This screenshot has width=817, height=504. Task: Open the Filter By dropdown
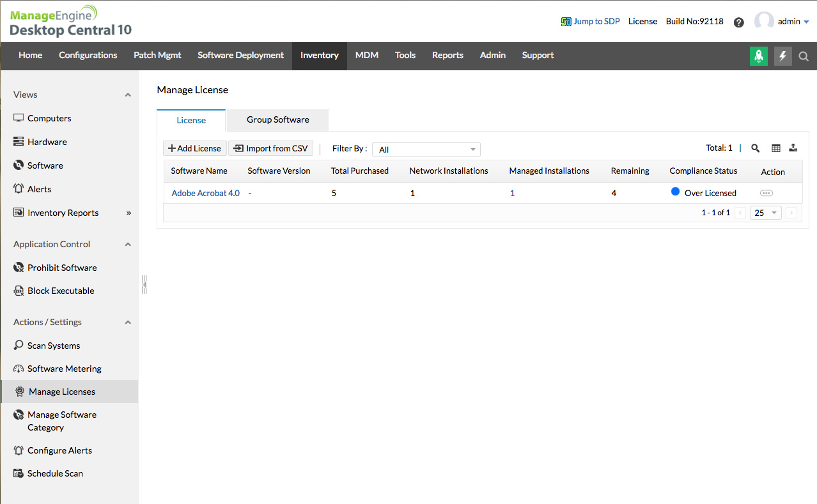click(x=426, y=149)
